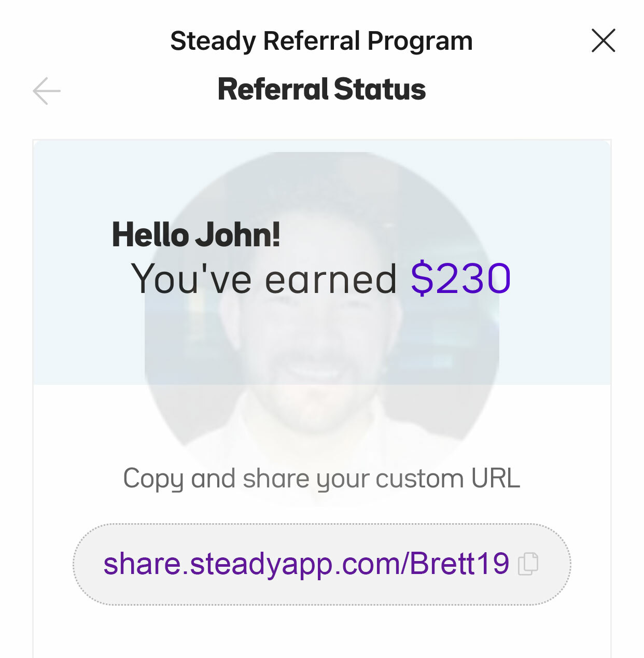Click the 'You've earned' text
644x658 pixels.
[x=263, y=279]
